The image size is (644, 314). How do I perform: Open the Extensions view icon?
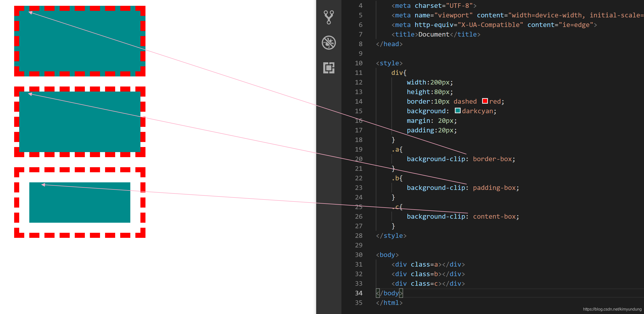pos(329,68)
